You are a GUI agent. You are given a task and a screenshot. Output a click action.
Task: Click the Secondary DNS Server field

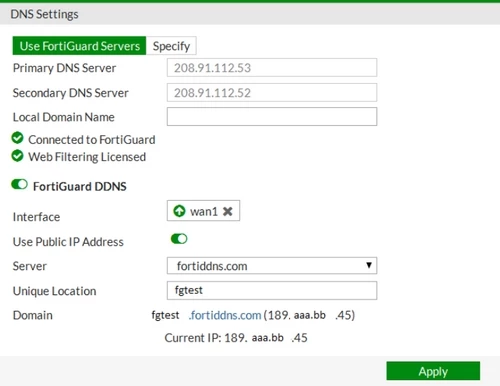tap(272, 93)
